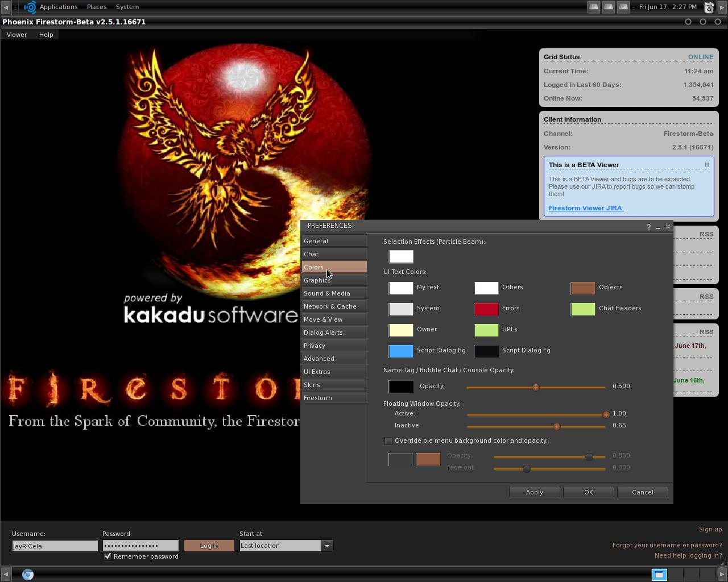728x582 pixels.
Task: Click the middle window control circle in the title bar
Action: [703, 22]
